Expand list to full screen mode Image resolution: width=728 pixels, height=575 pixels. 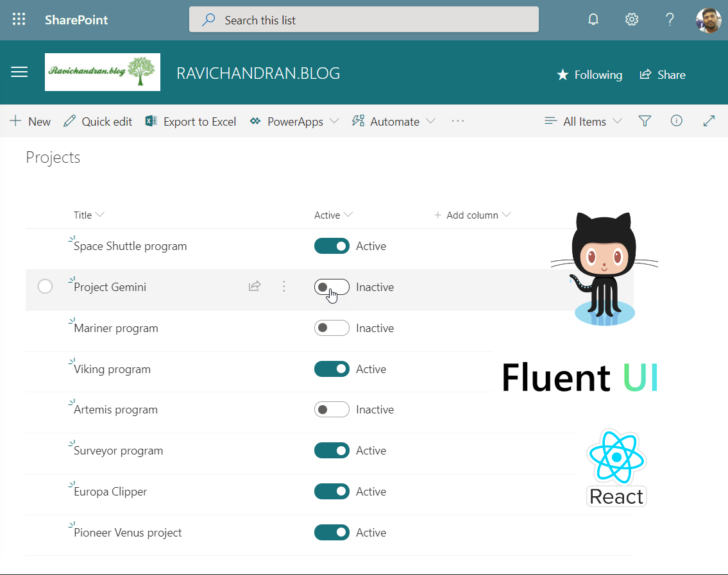click(x=709, y=121)
